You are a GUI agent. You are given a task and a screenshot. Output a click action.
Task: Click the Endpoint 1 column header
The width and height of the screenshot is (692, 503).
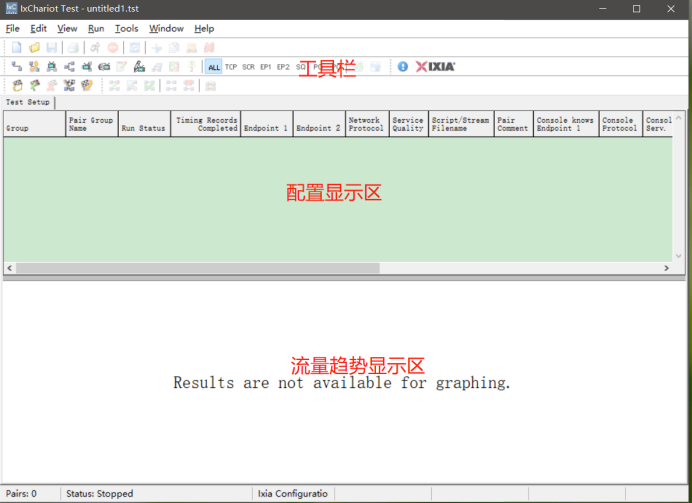pos(267,124)
